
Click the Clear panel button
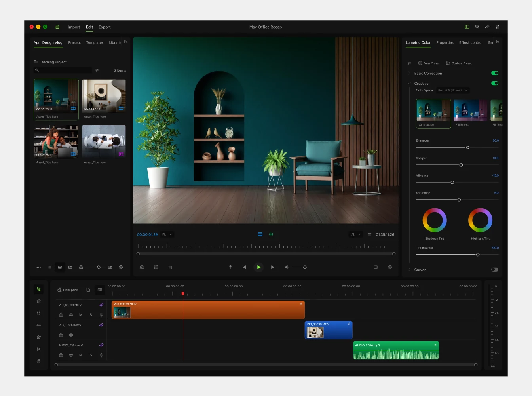(x=68, y=290)
